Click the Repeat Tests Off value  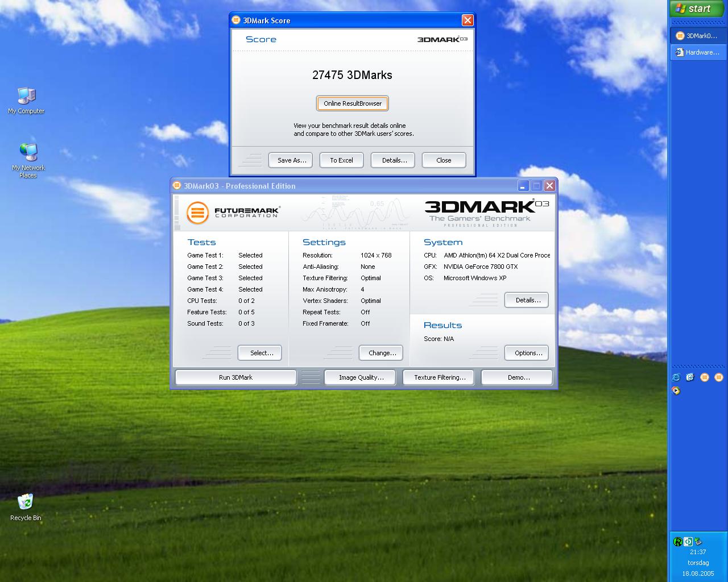365,312
